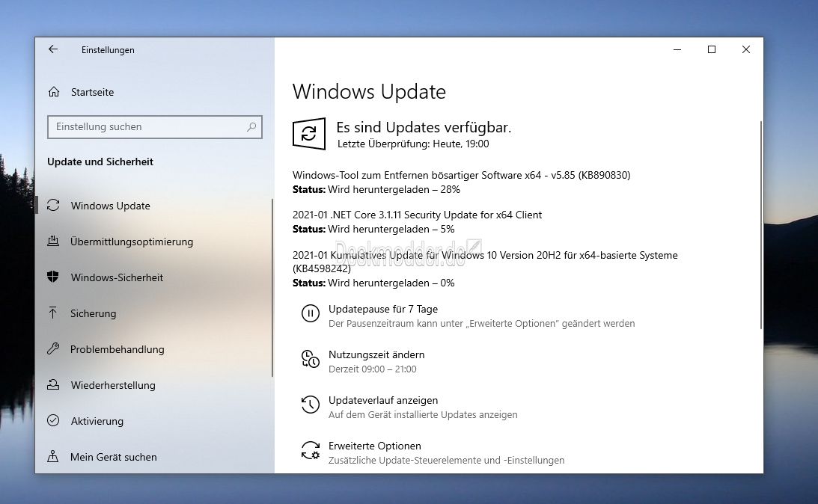Maximize the Einstellungen window
818x504 pixels.
point(712,49)
